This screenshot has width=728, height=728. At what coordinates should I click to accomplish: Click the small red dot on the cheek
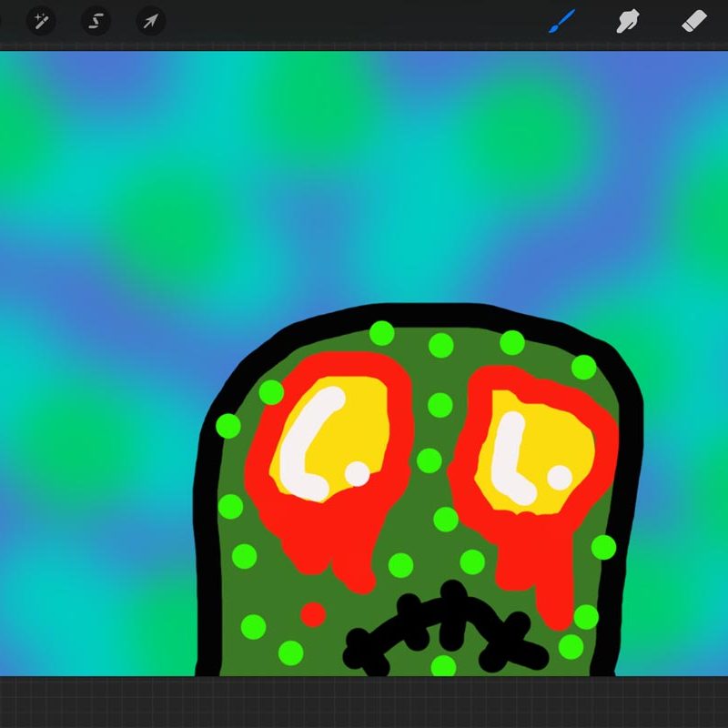(x=313, y=613)
